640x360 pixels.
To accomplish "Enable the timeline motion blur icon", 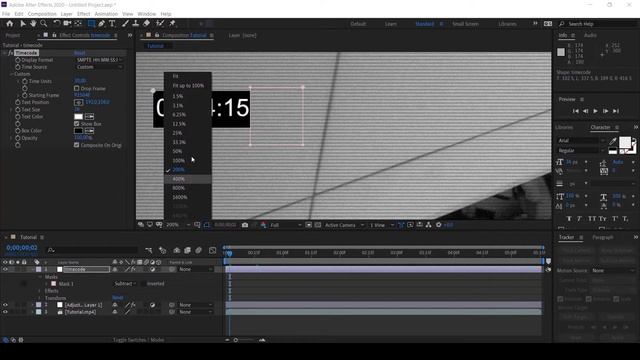I will 198,250.
